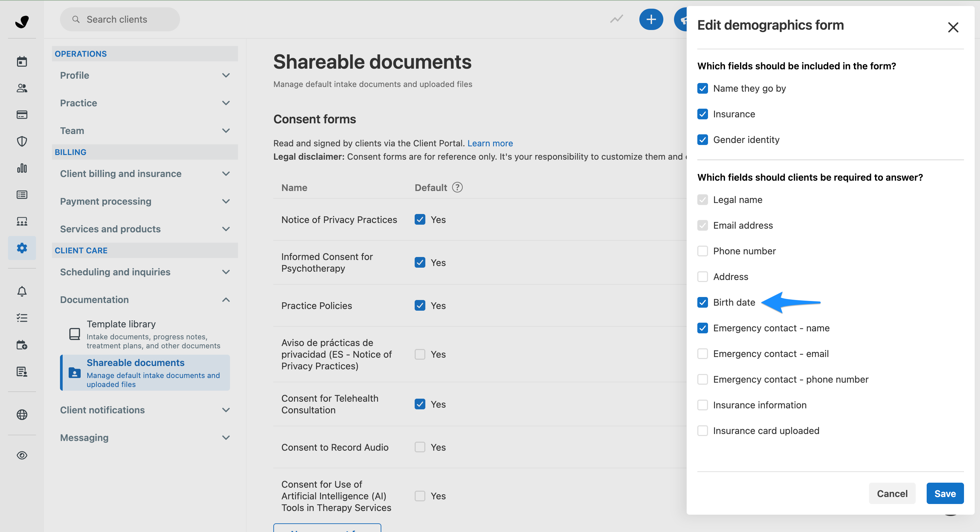
Task: Toggle Practice Policies default checkbox
Action: point(420,306)
